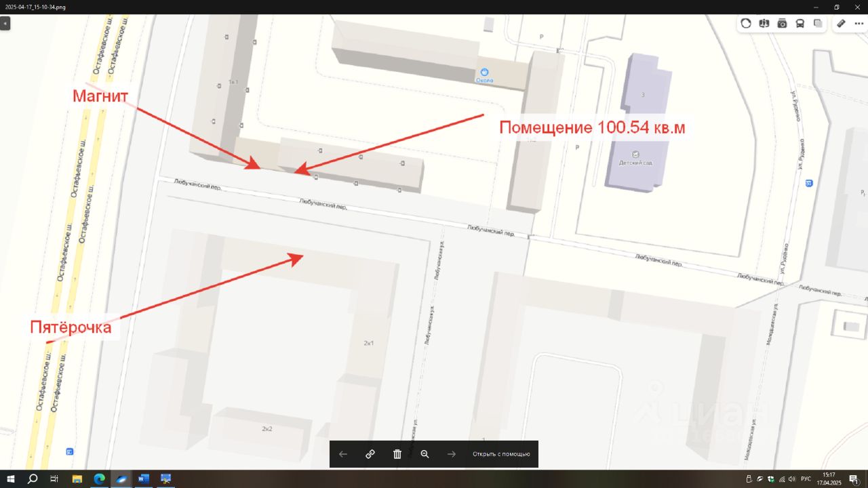This screenshot has width=868, height=488.
Task: Open the network Wi-Fi tray icon
Action: pyautogui.click(x=781, y=479)
